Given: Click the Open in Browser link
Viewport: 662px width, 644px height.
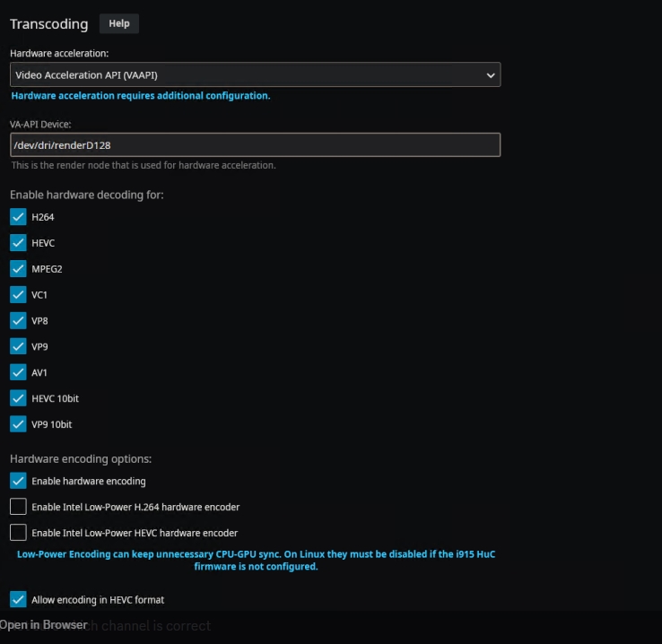Looking at the screenshot, I should pyautogui.click(x=44, y=625).
